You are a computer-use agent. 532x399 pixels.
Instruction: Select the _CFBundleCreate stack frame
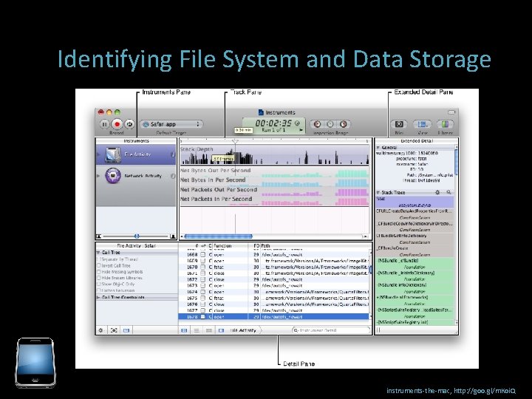coord(415,251)
